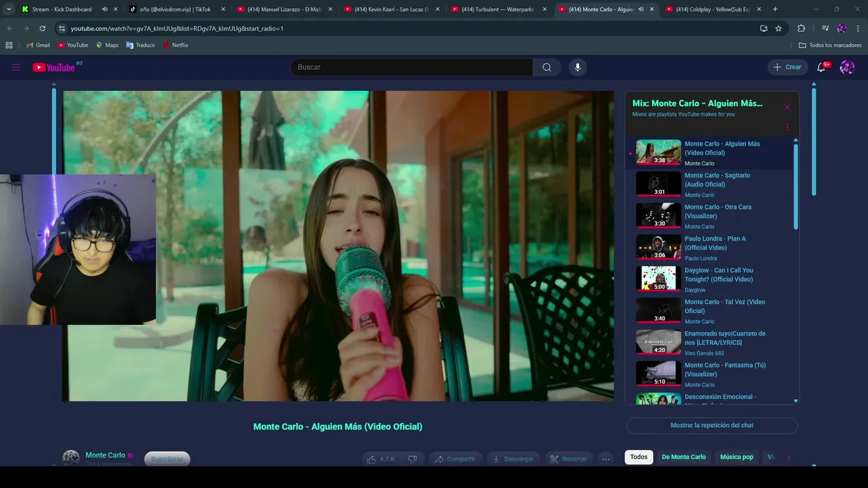This screenshot has height=488, width=868.
Task: Click the Compartir share button
Action: [455, 459]
